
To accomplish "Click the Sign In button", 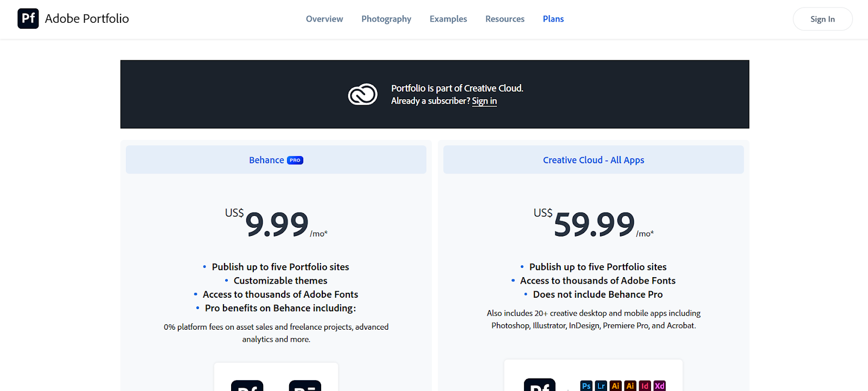I will pyautogui.click(x=822, y=19).
